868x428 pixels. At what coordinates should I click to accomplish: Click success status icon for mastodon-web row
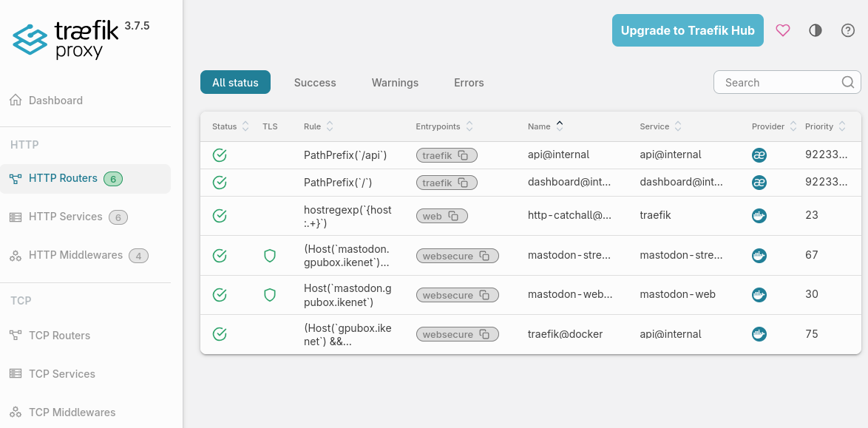coord(220,294)
